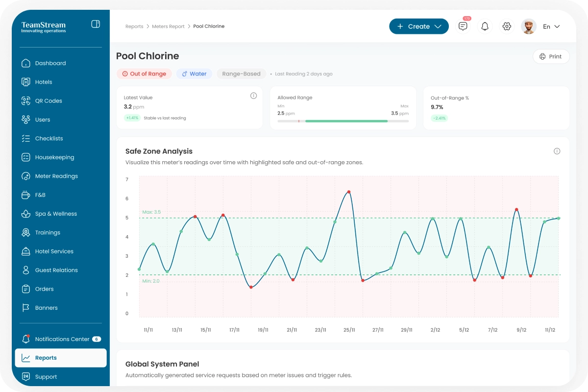This screenshot has height=392, width=588.
Task: Select Meter Readings menu item
Action: [56, 176]
